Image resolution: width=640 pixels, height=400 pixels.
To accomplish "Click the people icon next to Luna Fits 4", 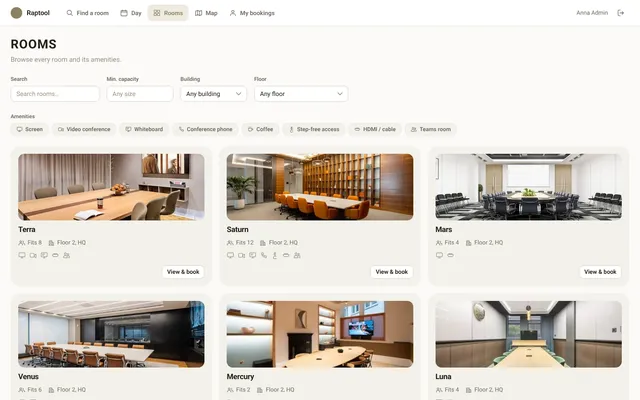I will (x=439, y=390).
